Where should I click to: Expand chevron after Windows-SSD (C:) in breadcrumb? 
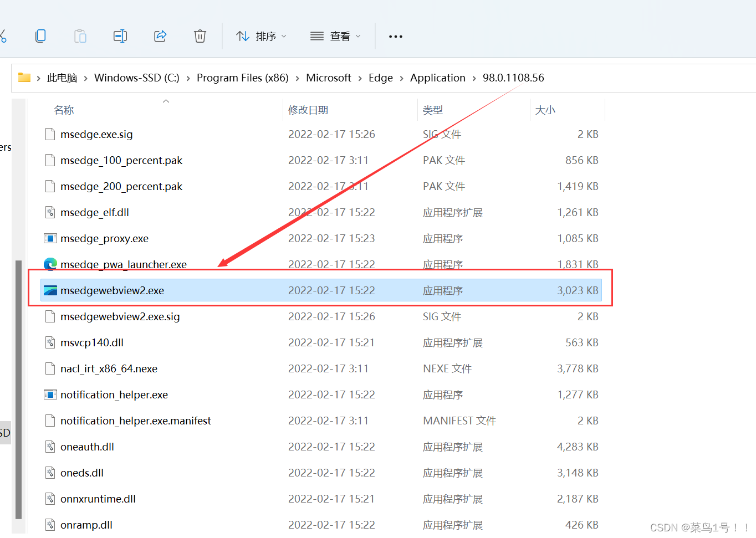[x=188, y=78]
